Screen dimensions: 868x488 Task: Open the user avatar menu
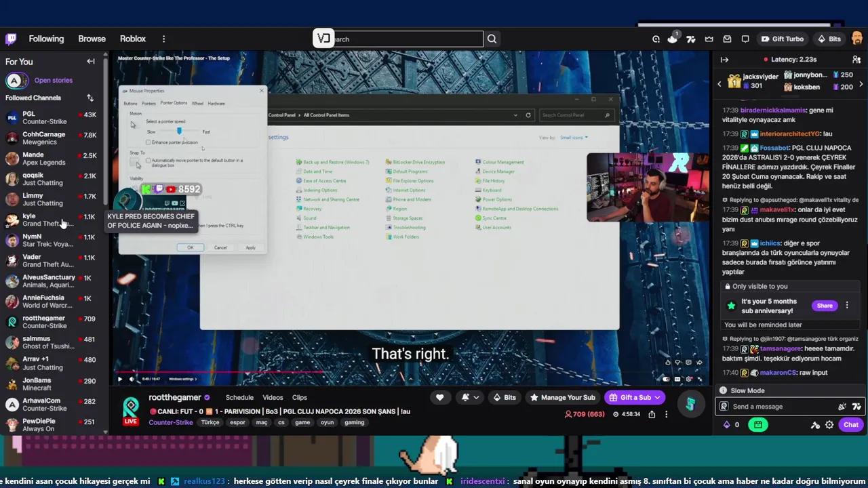pos(856,39)
